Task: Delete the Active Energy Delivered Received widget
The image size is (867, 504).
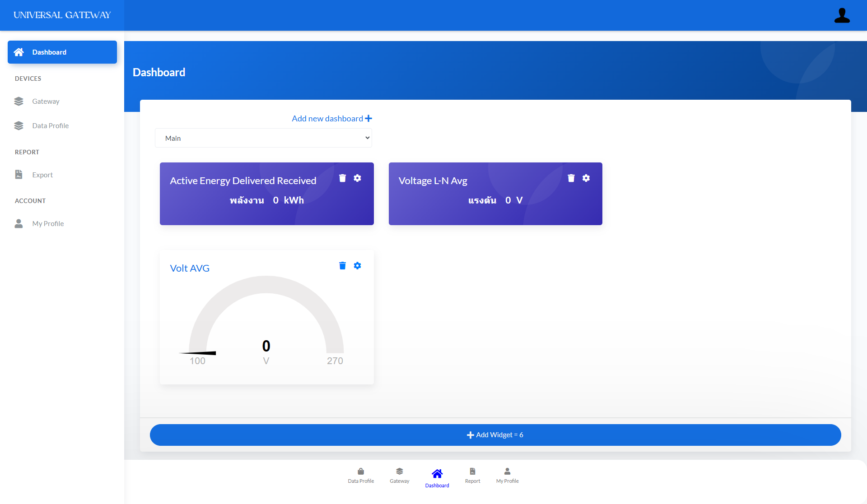Action: pyautogui.click(x=342, y=178)
